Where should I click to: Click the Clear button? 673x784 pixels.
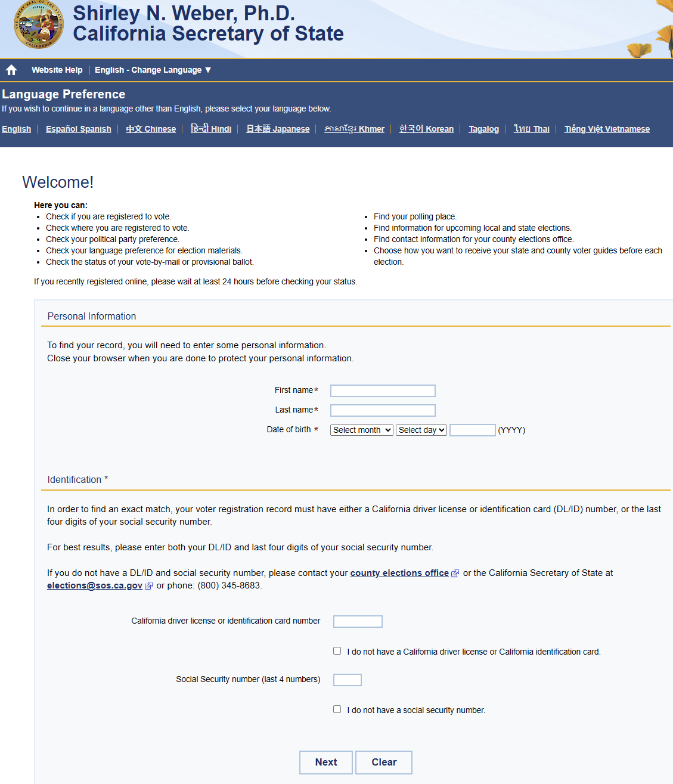(x=384, y=763)
